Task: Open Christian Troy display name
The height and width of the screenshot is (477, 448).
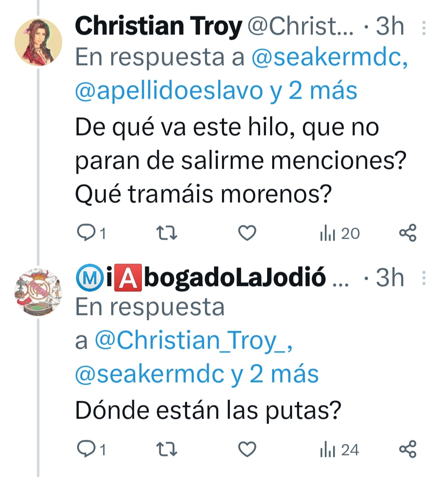Action: coord(159,27)
